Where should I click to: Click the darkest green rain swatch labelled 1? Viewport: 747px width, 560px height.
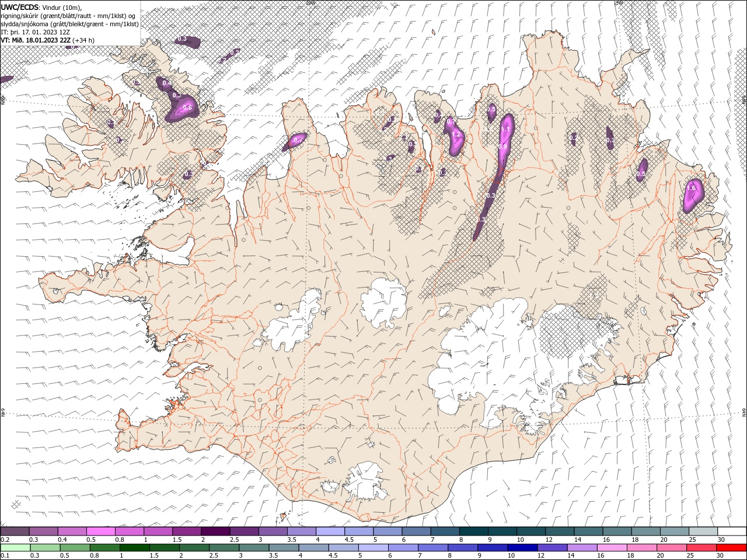(x=134, y=548)
